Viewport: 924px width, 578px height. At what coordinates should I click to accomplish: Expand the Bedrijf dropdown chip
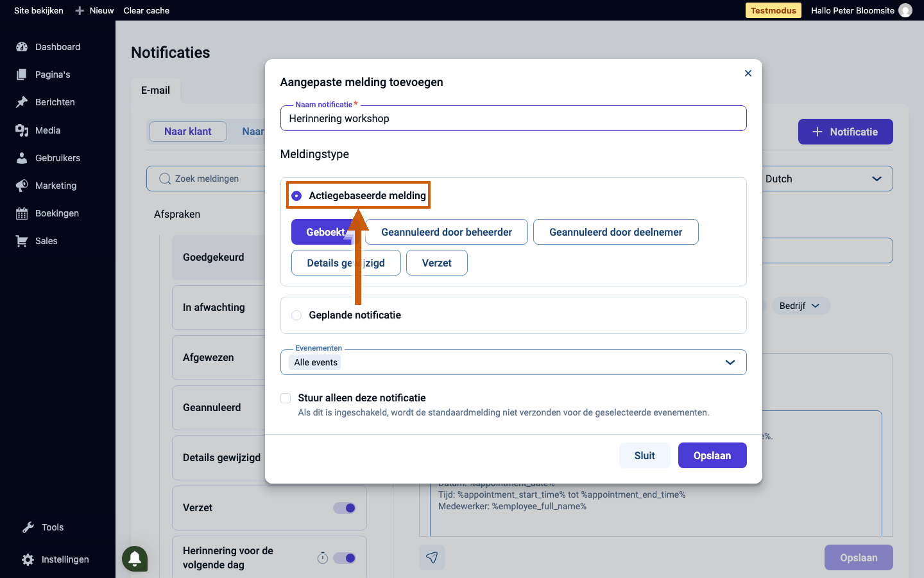pos(800,306)
